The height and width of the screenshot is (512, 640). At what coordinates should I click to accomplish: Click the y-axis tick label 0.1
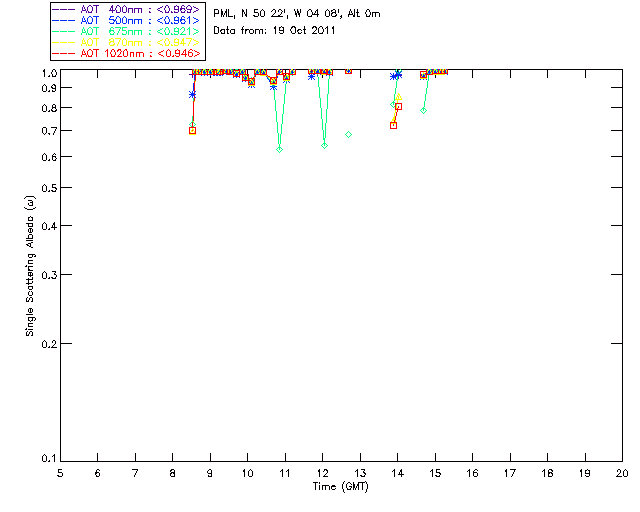coord(49,459)
